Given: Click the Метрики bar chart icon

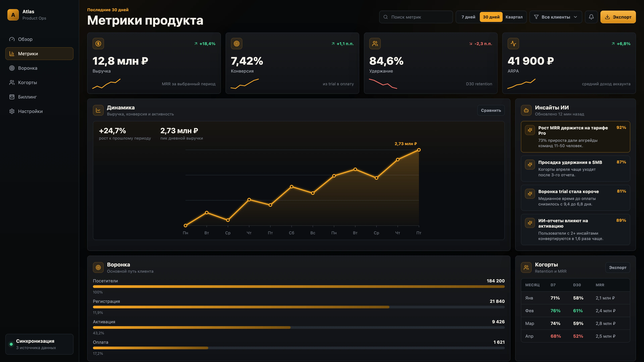Looking at the screenshot, I should 12,53.
